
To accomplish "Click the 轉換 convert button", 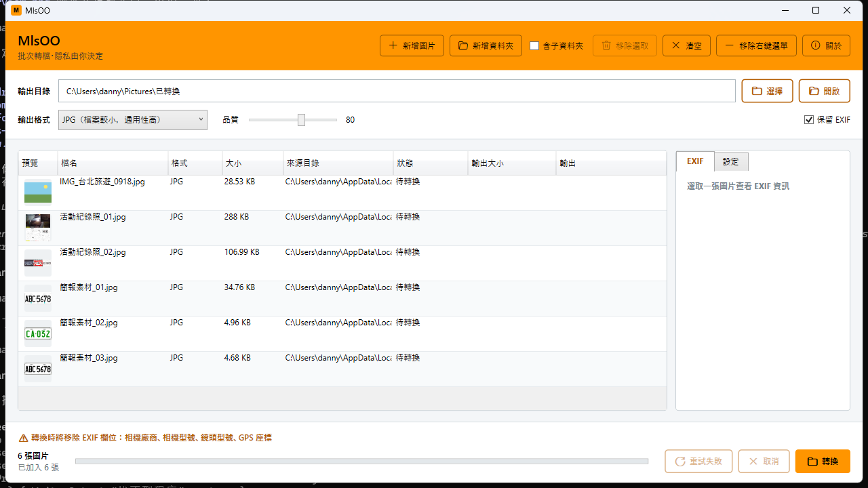I will pos(823,462).
